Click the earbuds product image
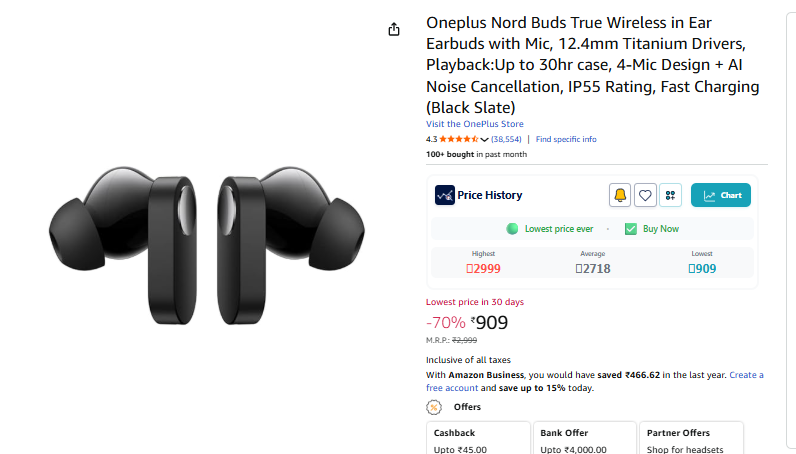Viewport: 796px width, 454px height. 207,245
